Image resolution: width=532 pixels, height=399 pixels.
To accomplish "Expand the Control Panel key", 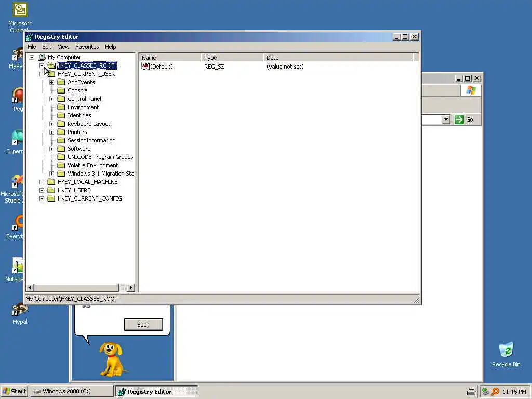I will 51,99.
